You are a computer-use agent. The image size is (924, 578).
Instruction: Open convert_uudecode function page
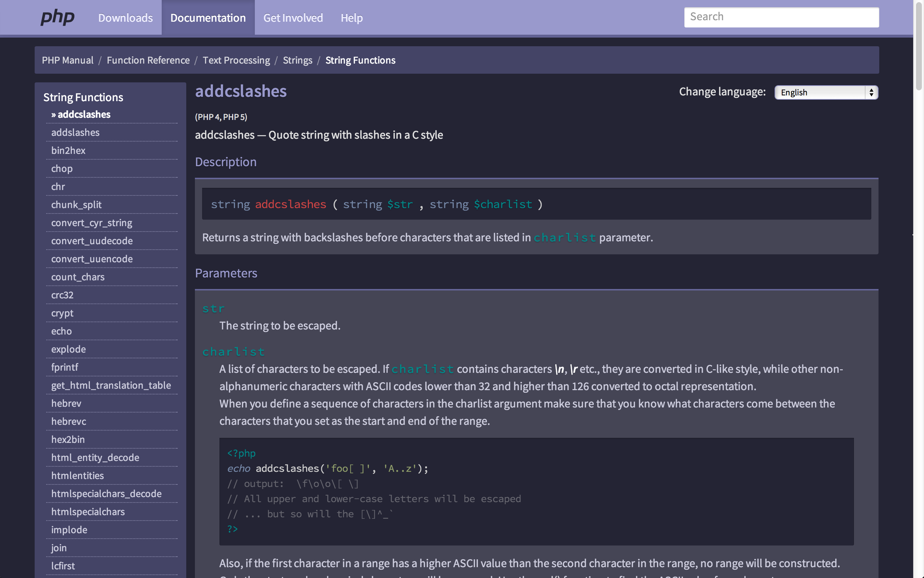point(92,241)
